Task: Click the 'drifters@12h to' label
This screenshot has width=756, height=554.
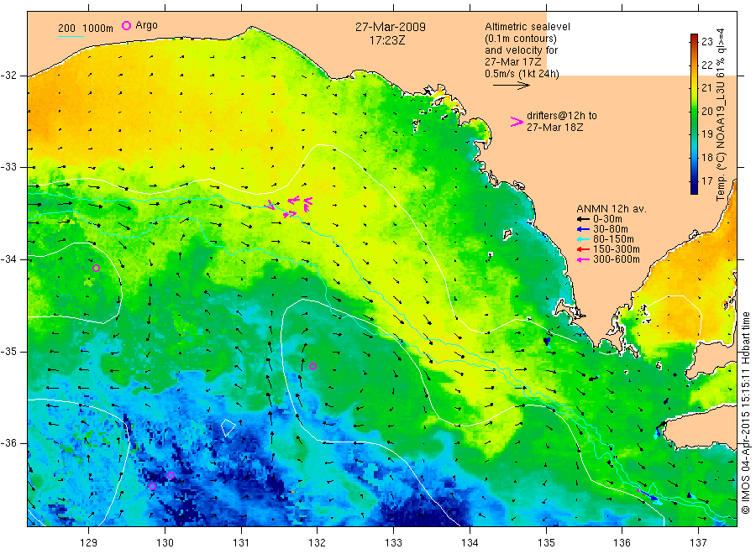Action: 562,116
